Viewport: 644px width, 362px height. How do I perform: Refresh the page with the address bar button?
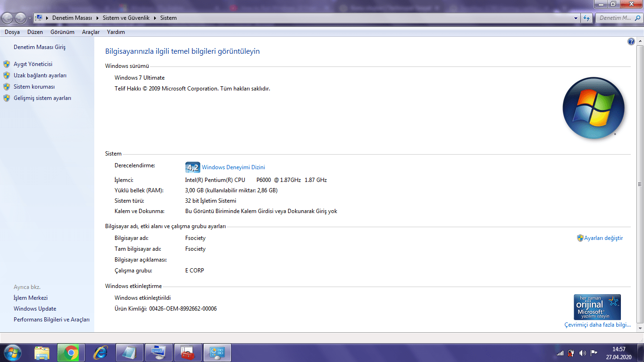[x=586, y=18]
